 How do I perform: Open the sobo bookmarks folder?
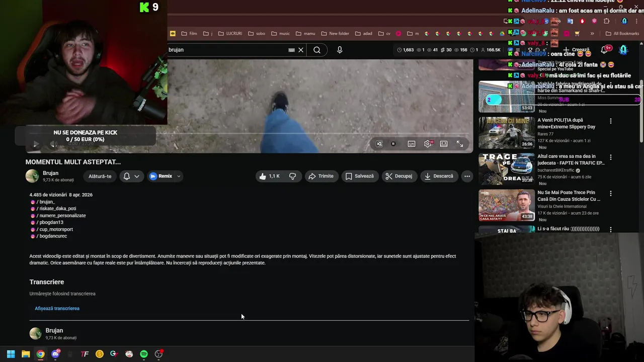tap(256, 34)
